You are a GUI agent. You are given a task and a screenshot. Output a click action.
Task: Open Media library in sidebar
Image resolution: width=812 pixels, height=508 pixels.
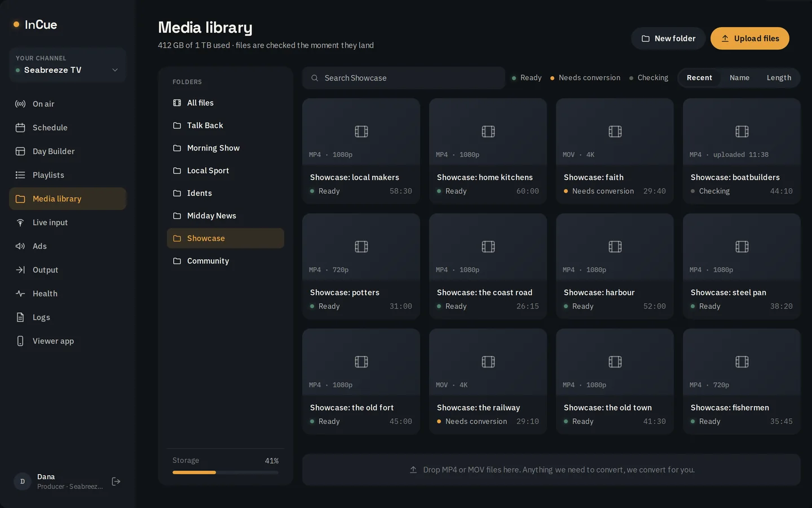(68, 199)
